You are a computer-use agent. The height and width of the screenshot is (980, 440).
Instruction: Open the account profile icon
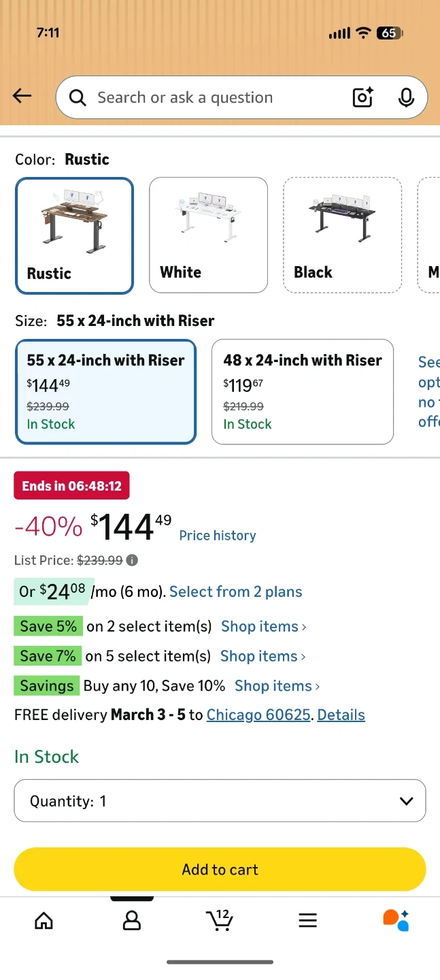pos(131,921)
